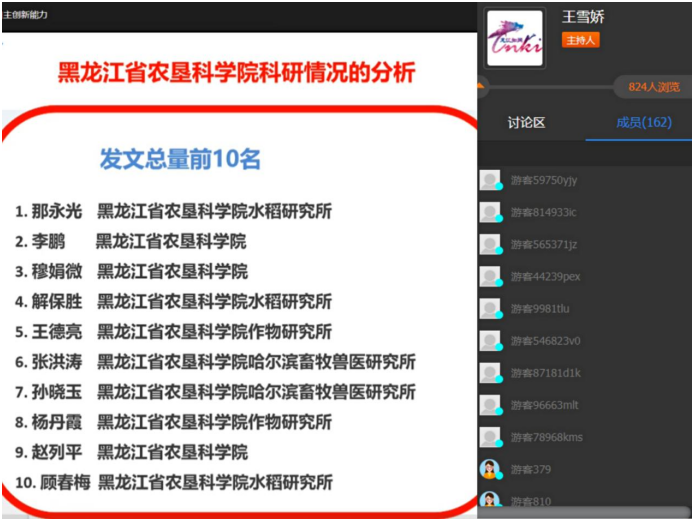Select member name 游客814933ic
The width and height of the screenshot is (694, 522).
pyautogui.click(x=544, y=212)
